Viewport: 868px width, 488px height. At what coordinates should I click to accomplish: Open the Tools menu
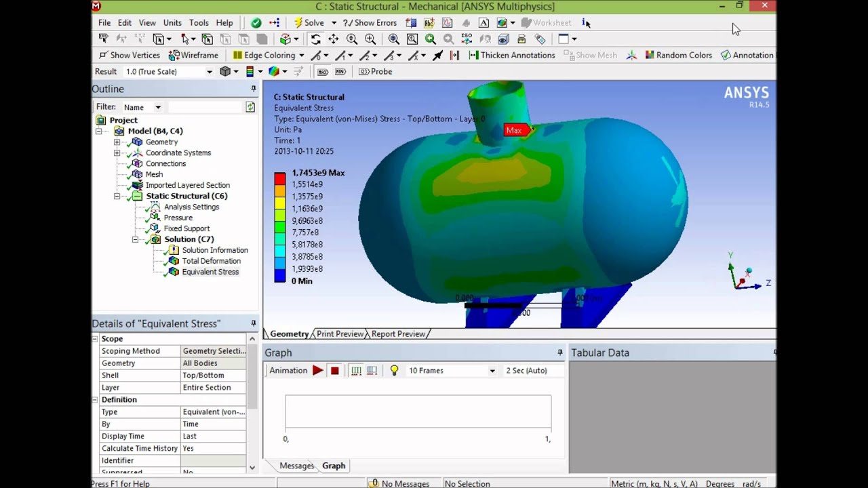coord(199,22)
